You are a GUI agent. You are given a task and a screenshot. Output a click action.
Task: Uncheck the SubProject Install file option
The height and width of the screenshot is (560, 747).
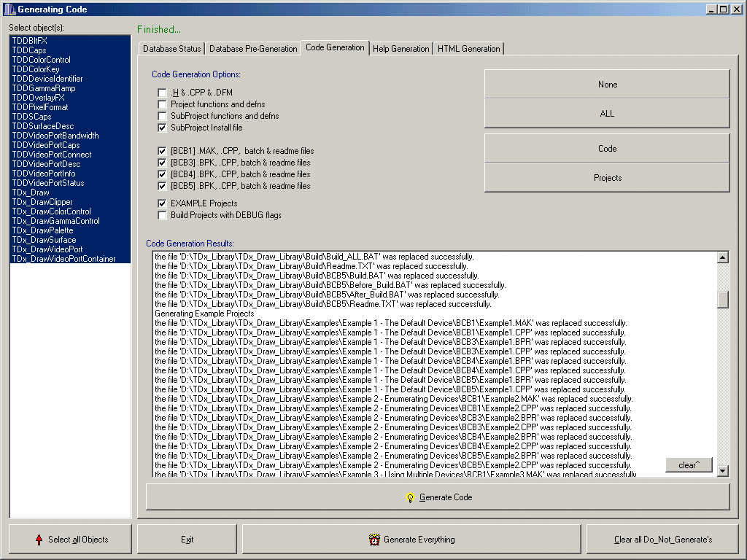(162, 128)
